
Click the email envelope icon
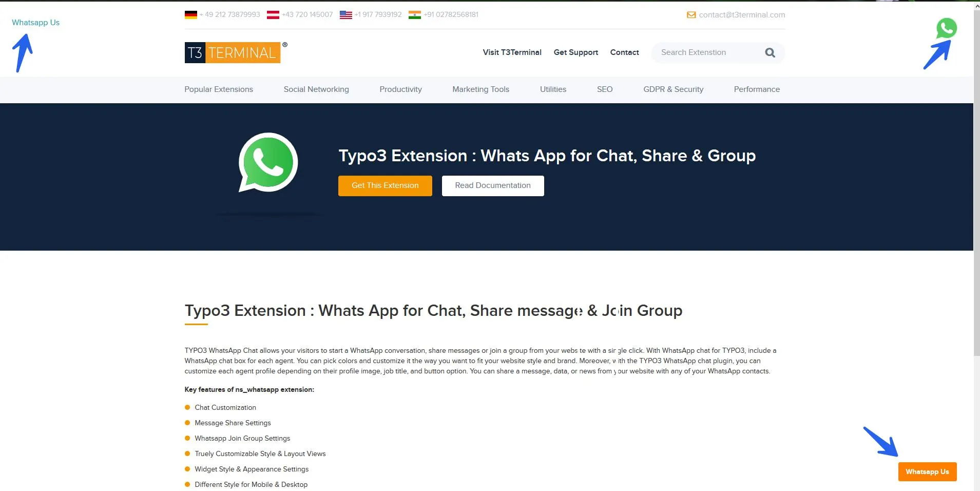[x=691, y=15]
